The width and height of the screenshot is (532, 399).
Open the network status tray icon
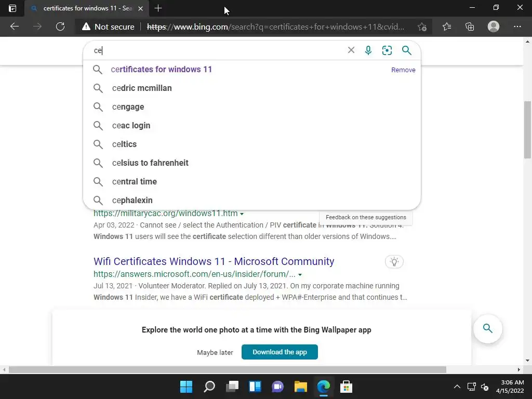(471, 387)
